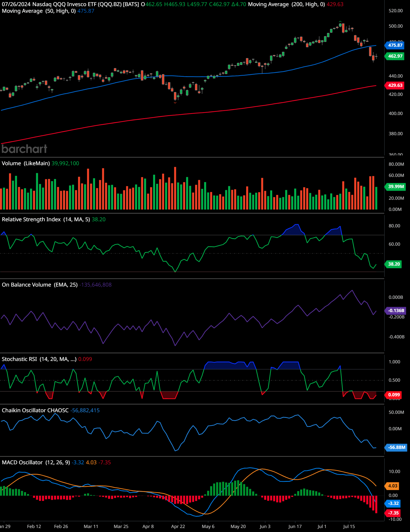The image size is (410, 532).
Task: Click the 'Stochastic RSI' indicator label
Action: [x=19, y=359]
